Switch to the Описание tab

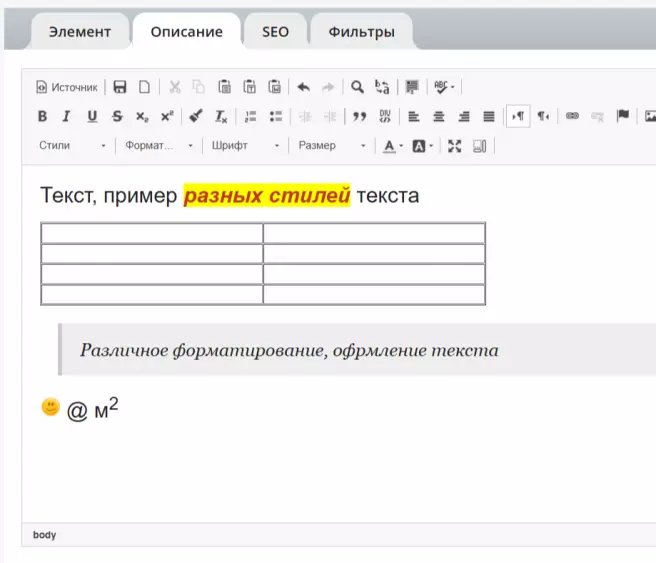(187, 31)
